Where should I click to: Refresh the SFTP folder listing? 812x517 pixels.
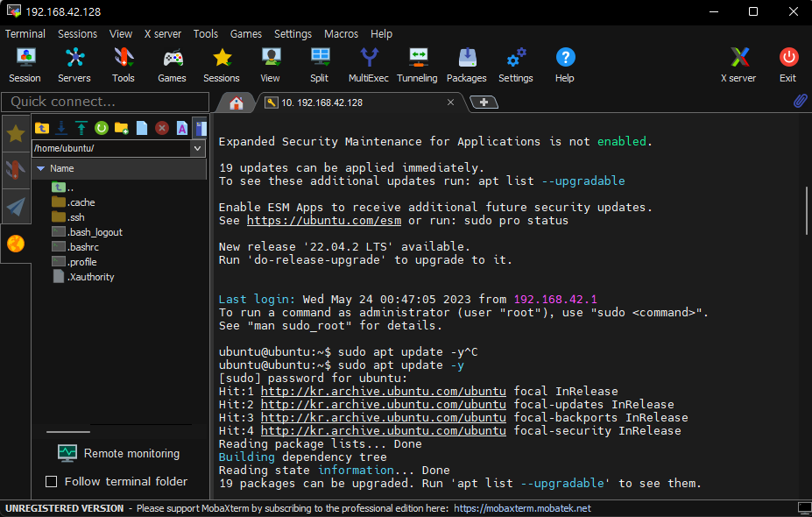[x=102, y=127]
